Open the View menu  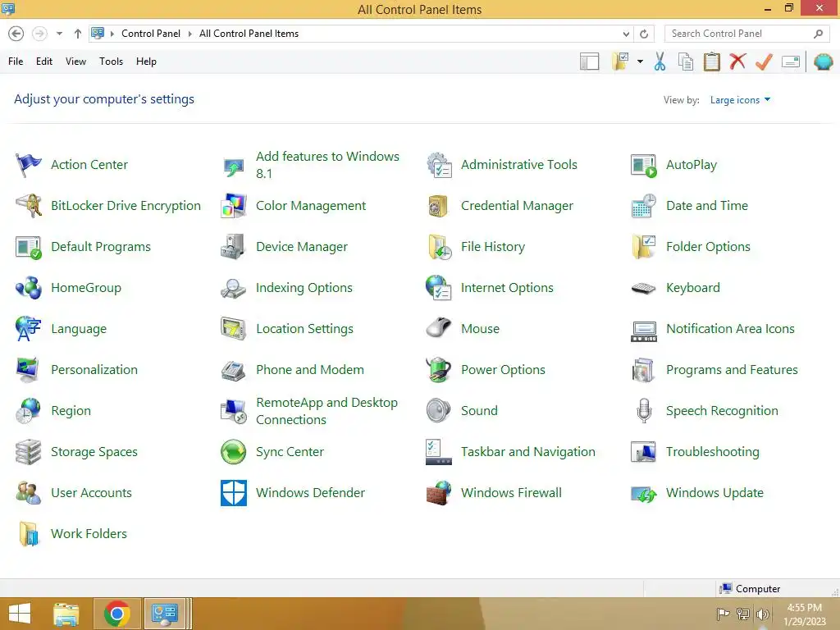(75, 62)
